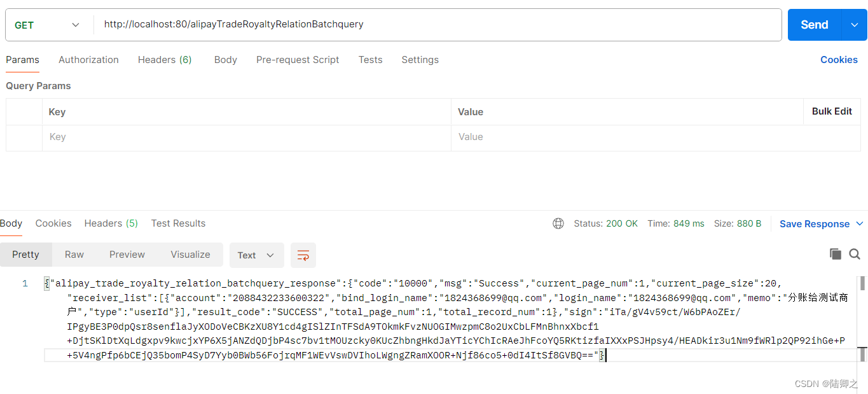Open the Text format dropdown

click(x=256, y=255)
